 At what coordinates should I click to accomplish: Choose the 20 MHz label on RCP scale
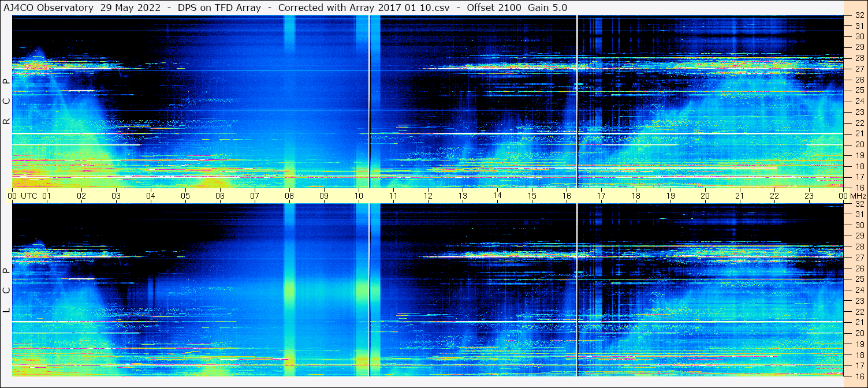click(859, 144)
